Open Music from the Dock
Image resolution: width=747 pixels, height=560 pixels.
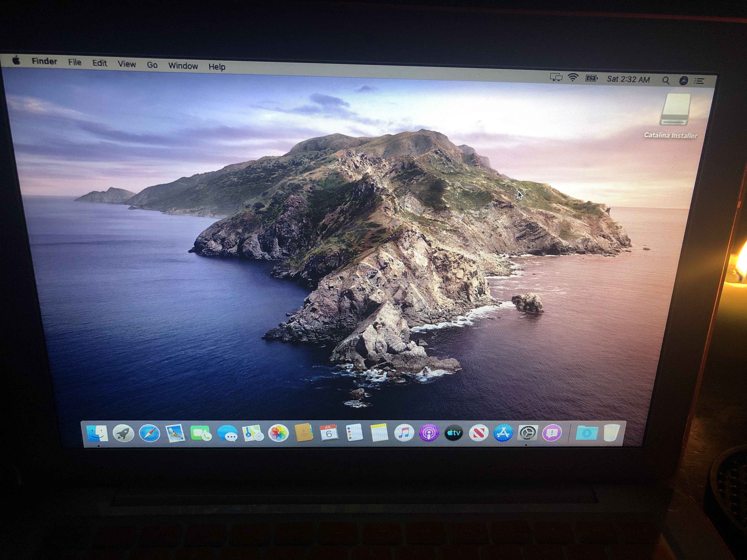pyautogui.click(x=404, y=432)
